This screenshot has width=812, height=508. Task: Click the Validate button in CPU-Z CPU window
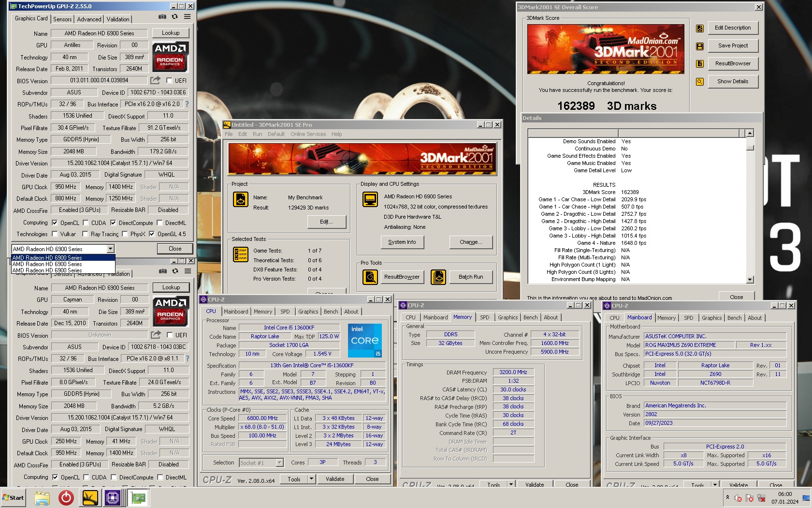[x=335, y=479]
